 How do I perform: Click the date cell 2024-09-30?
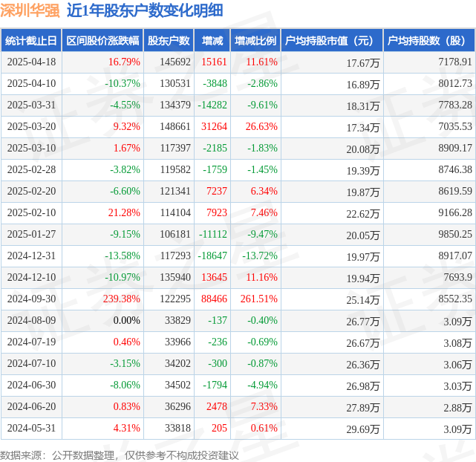[x=32, y=299]
